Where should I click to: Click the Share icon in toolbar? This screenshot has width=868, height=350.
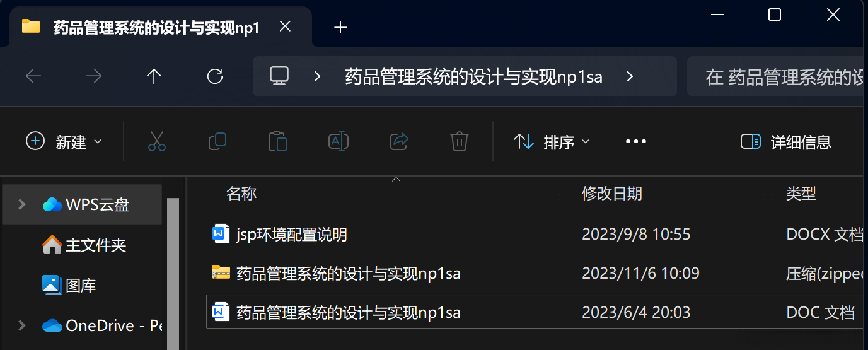400,141
